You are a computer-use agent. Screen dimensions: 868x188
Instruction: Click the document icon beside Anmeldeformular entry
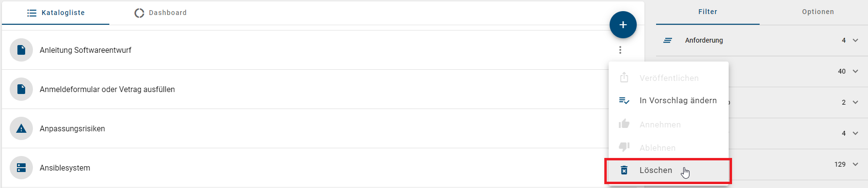tap(21, 89)
